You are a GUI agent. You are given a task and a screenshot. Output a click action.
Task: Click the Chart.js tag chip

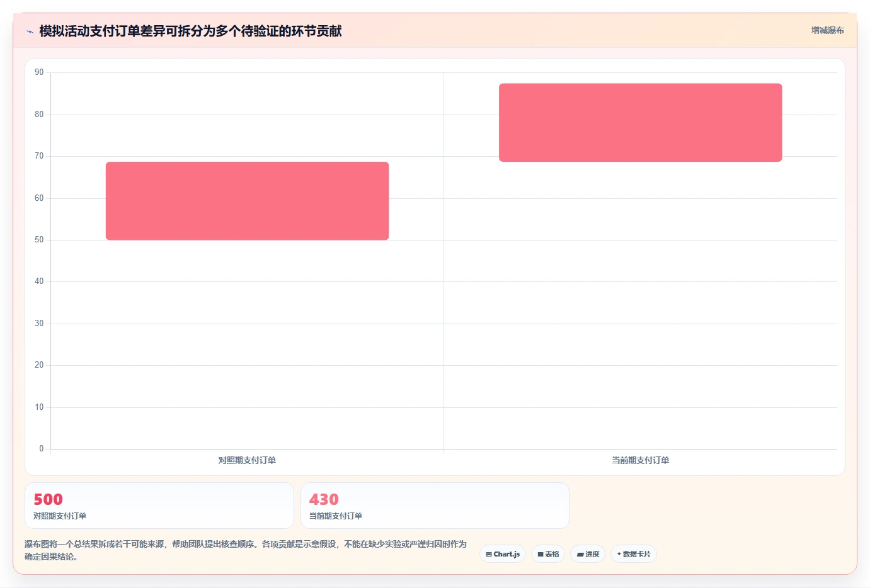[x=503, y=554]
